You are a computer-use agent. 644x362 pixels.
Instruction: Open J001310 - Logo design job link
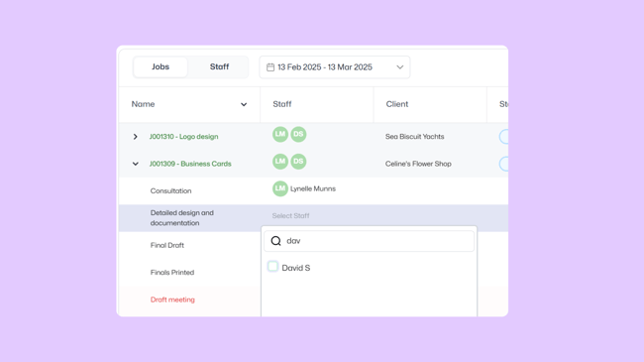pyautogui.click(x=183, y=137)
